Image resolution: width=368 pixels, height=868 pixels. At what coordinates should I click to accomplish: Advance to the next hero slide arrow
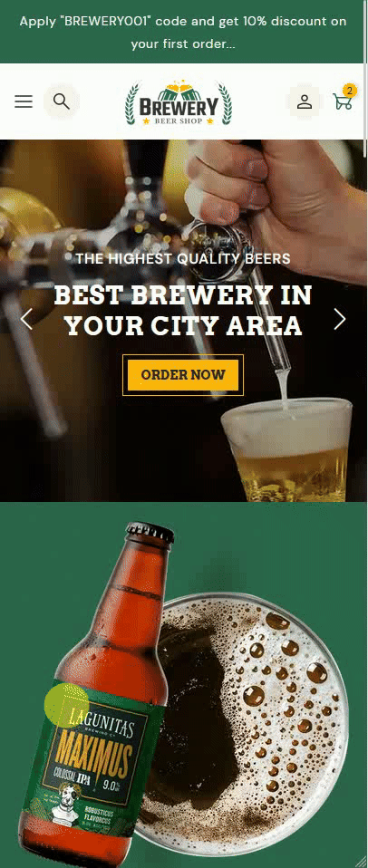pyautogui.click(x=340, y=320)
